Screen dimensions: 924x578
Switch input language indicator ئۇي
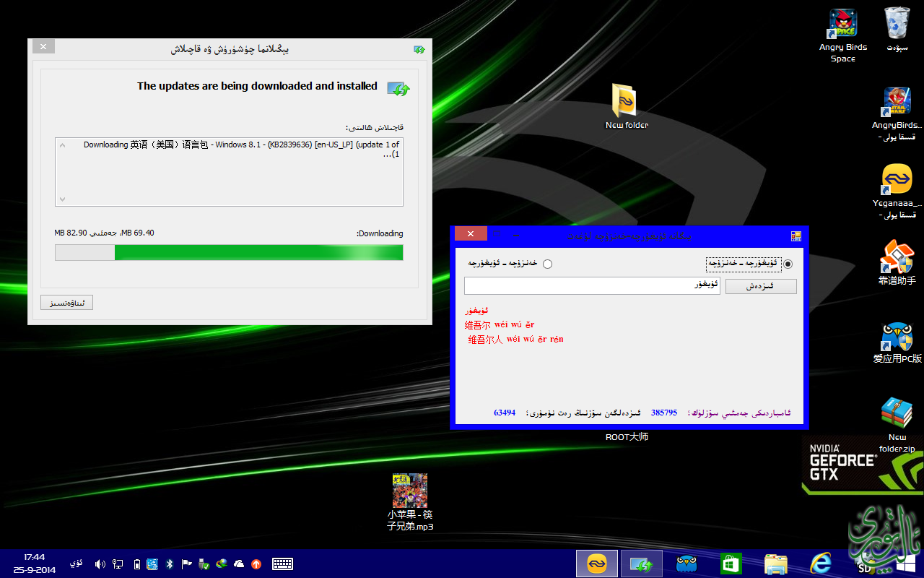coord(75,563)
